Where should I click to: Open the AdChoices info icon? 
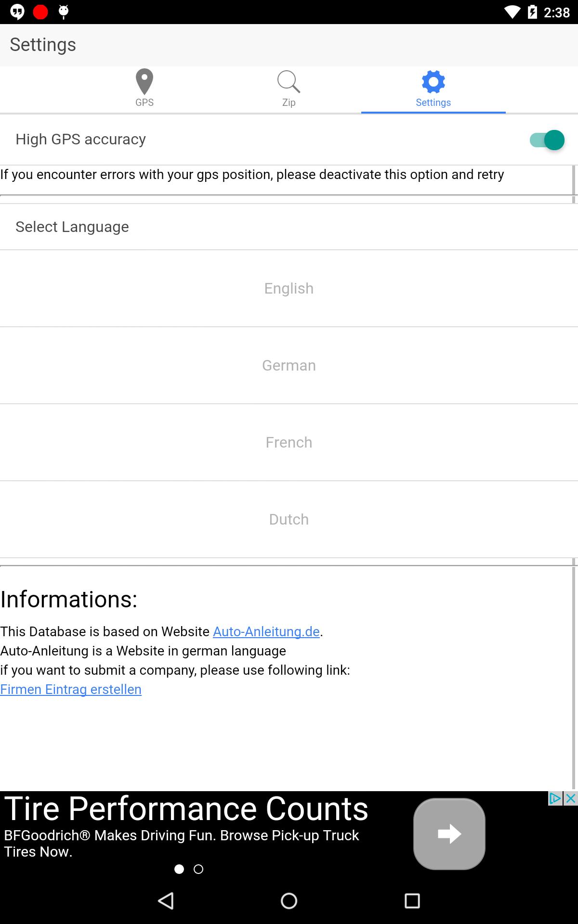click(555, 798)
